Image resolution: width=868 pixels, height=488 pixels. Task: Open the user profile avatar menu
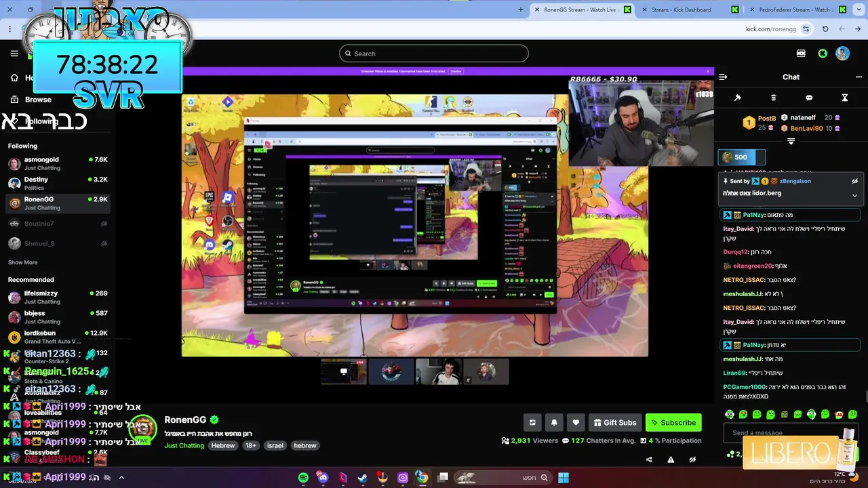click(x=842, y=54)
